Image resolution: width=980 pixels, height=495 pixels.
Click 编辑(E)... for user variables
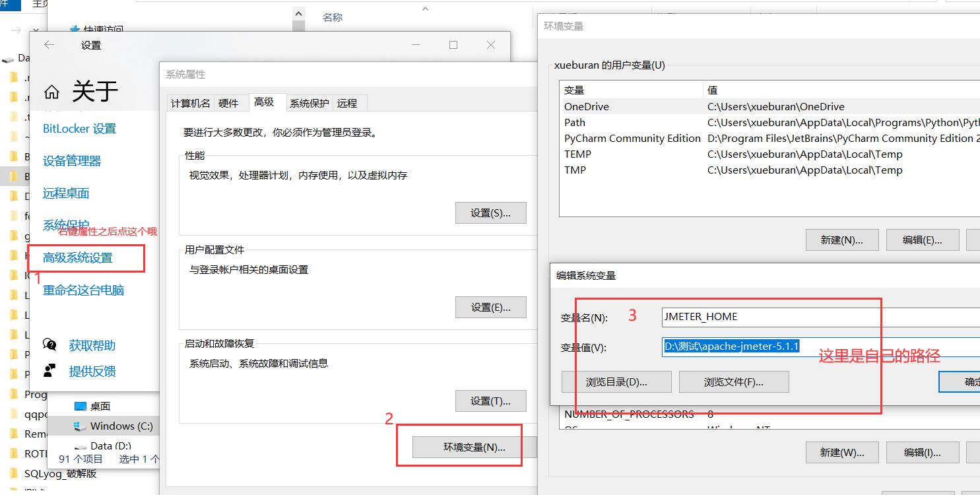pos(923,240)
